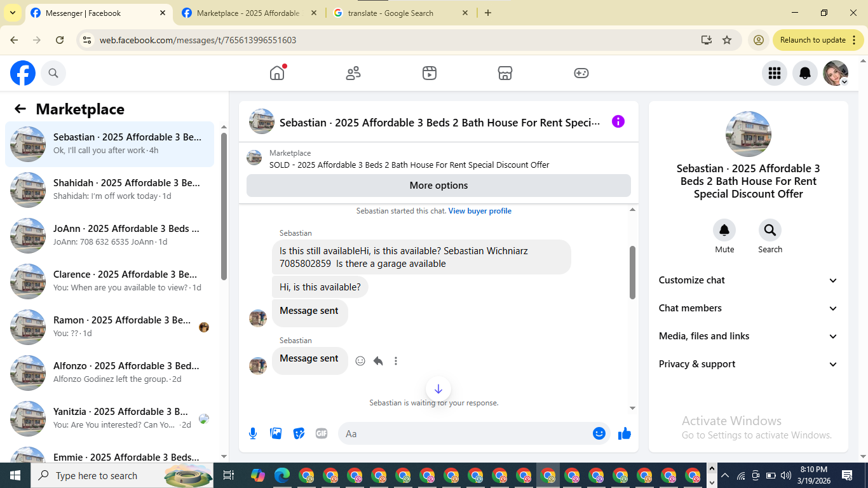
Task: Open Alfonzo conversation
Action: coord(109,373)
